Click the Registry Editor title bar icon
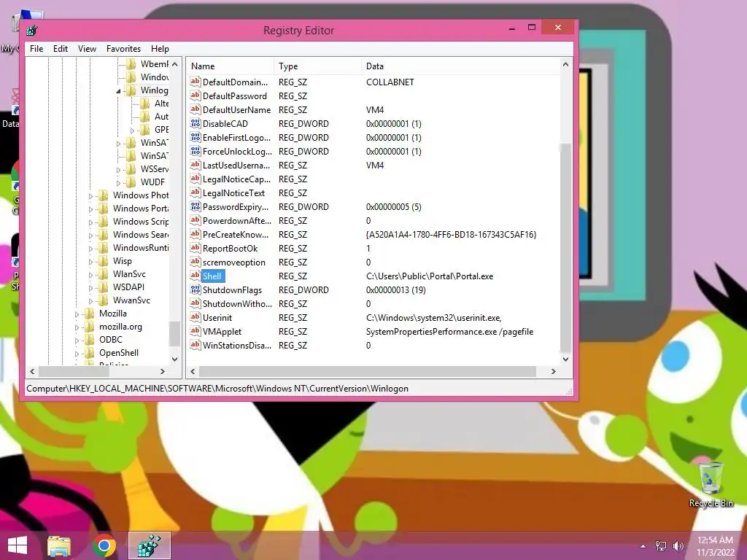 (x=32, y=31)
